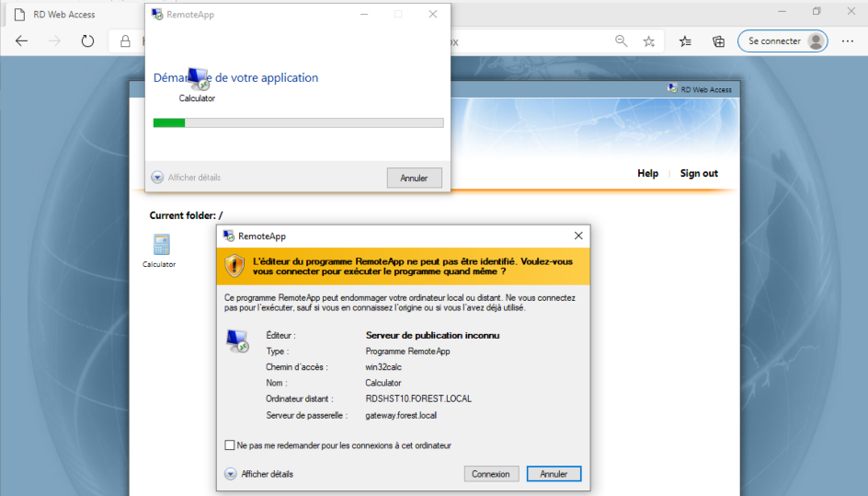Click RemoteApp startup window title icon
The image size is (868, 496).
click(157, 15)
